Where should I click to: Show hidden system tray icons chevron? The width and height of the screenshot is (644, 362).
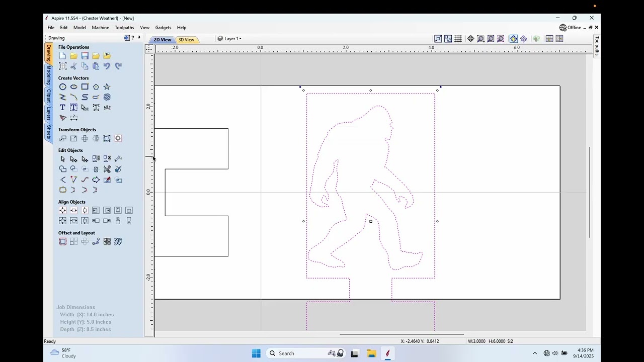[x=534, y=353]
